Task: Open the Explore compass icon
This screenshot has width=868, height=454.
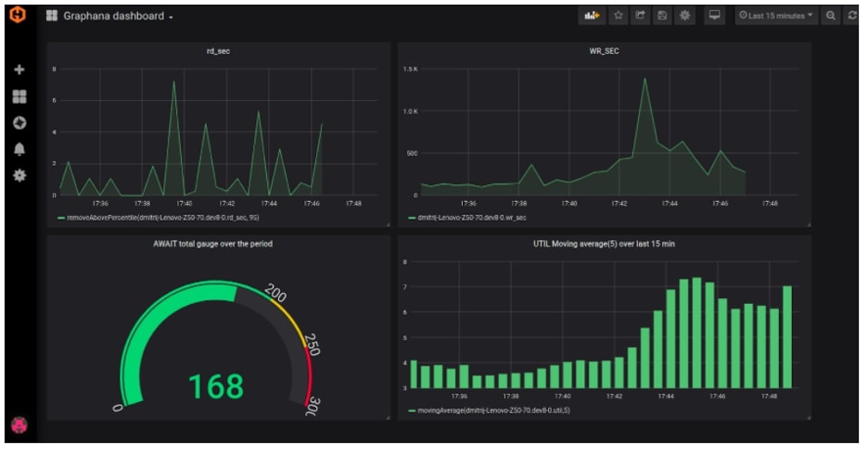Action: pyautogui.click(x=19, y=122)
